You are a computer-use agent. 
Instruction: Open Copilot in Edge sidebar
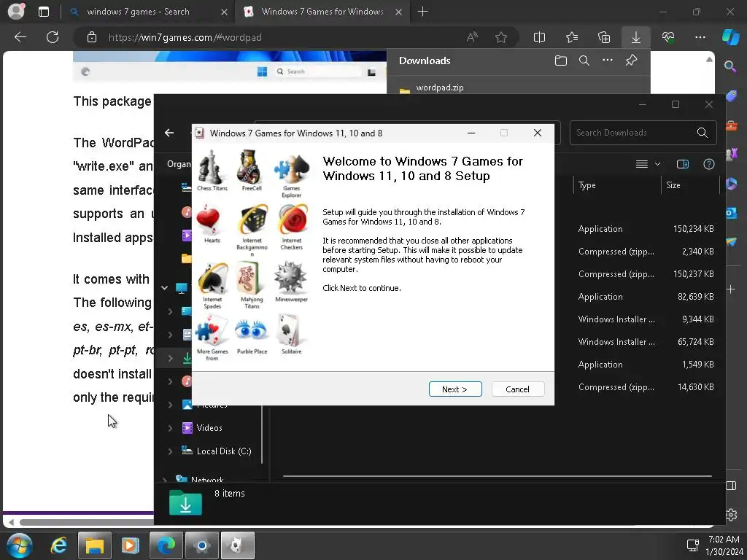(x=730, y=37)
